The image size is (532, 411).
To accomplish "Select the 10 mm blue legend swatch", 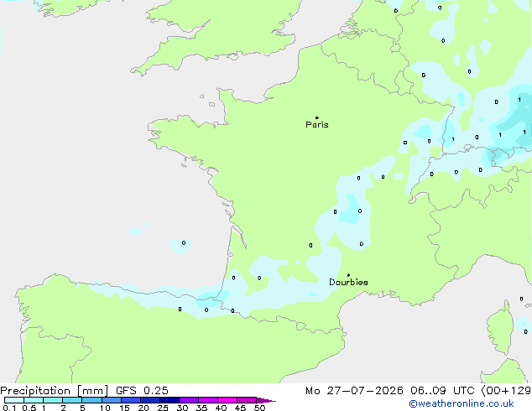I will coord(112,400).
